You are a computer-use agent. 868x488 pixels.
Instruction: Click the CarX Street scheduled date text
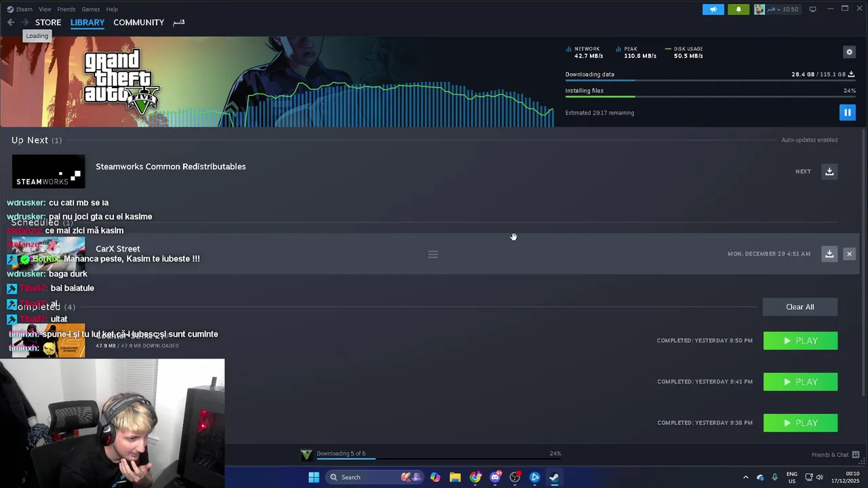point(769,253)
